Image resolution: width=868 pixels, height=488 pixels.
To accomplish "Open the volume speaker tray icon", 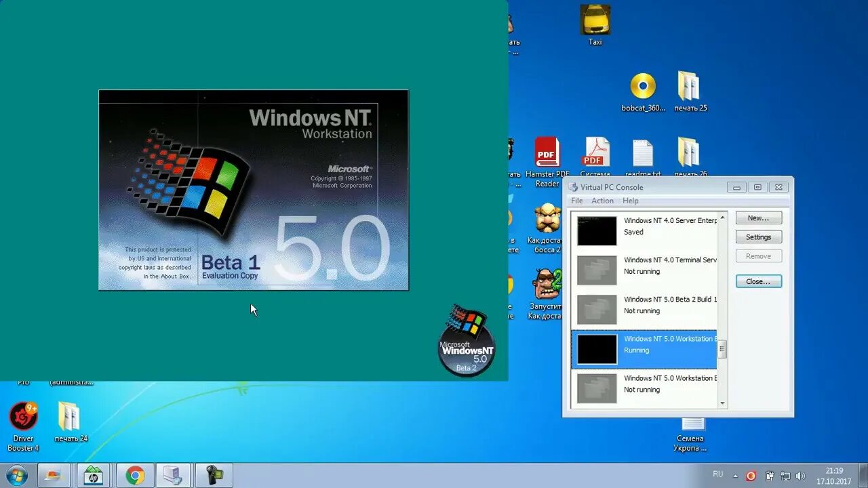I will [x=801, y=476].
